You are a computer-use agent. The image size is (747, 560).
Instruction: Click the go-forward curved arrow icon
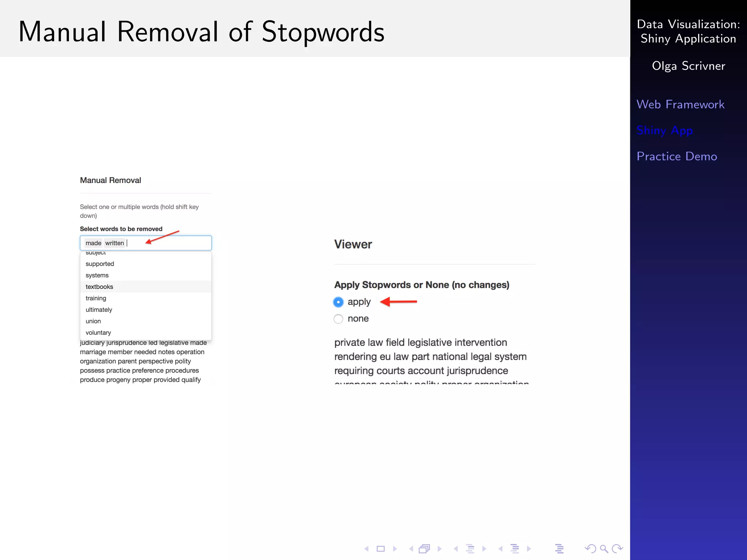618,549
